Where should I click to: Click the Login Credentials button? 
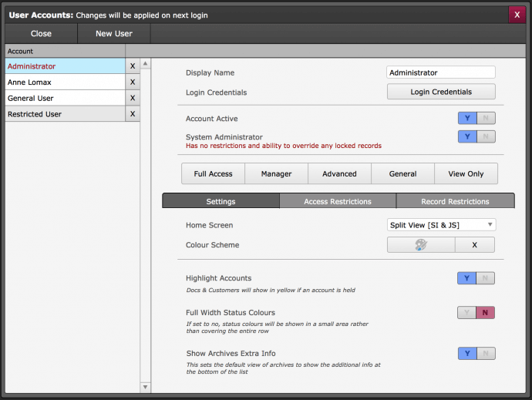tap(441, 92)
